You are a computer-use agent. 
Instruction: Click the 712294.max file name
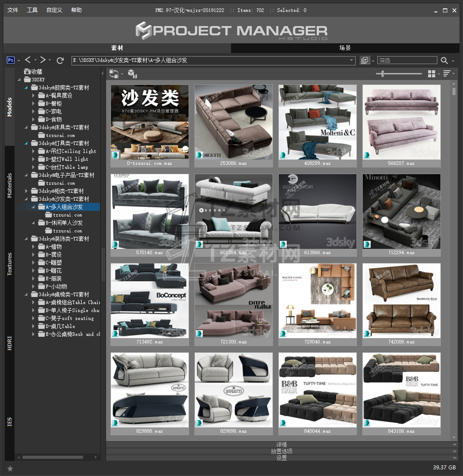point(402,252)
